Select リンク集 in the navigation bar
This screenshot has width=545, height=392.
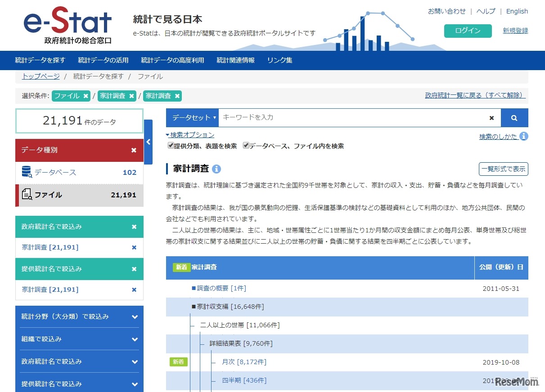[x=279, y=60]
